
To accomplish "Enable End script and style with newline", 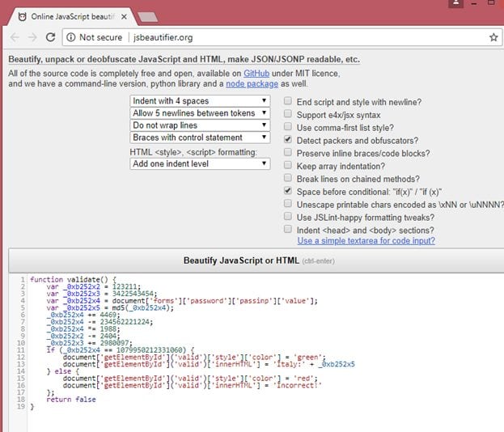I will pyautogui.click(x=289, y=102).
